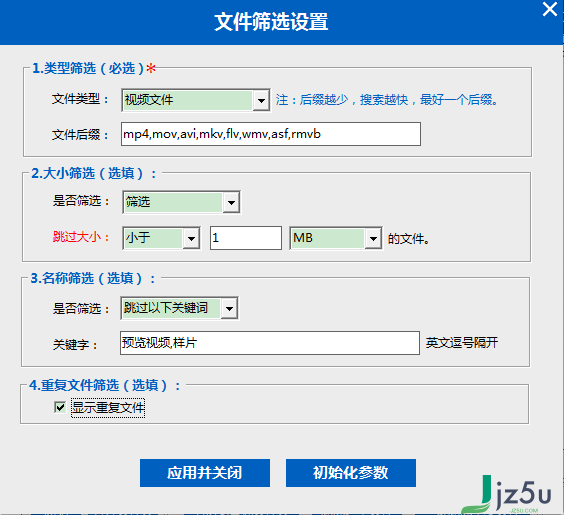Viewport: 564px width, 515px height.
Task: Click the 2.大小筛选（选填） section heading
Action: (94, 173)
